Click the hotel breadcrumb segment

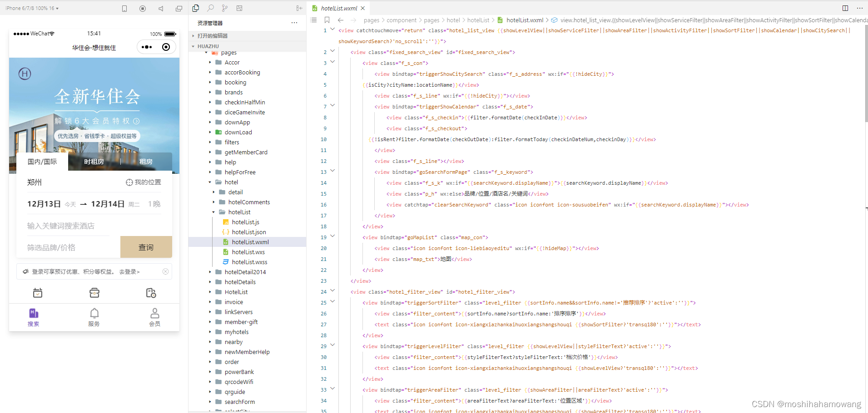coord(453,20)
